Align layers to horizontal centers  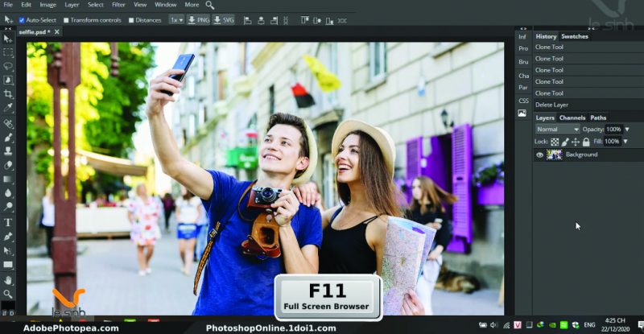tap(261, 20)
